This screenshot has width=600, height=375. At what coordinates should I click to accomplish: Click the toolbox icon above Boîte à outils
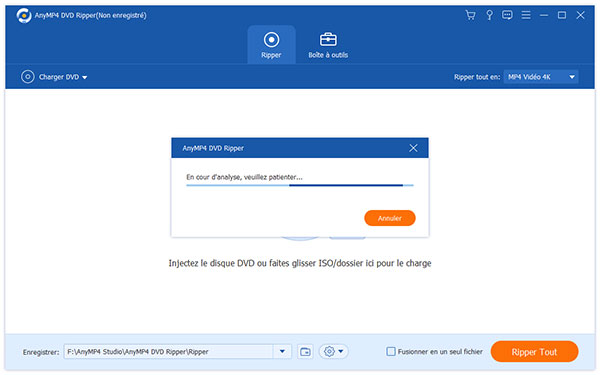(x=328, y=39)
